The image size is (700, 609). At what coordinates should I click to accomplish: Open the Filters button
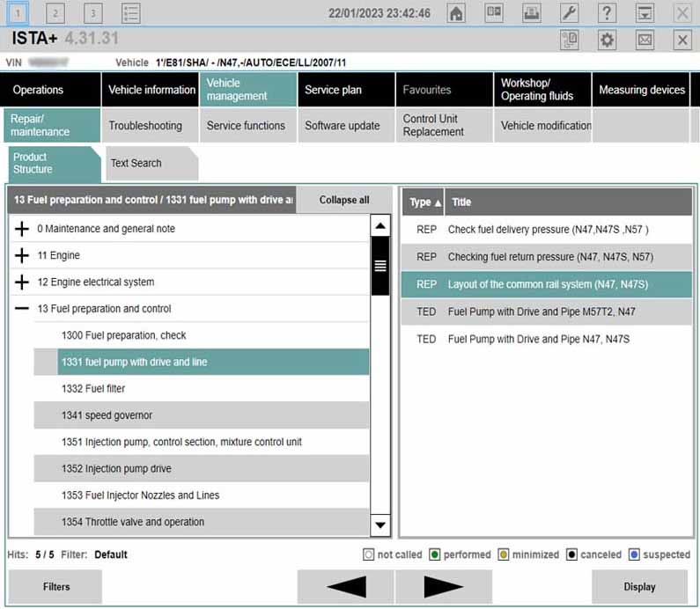(x=55, y=586)
